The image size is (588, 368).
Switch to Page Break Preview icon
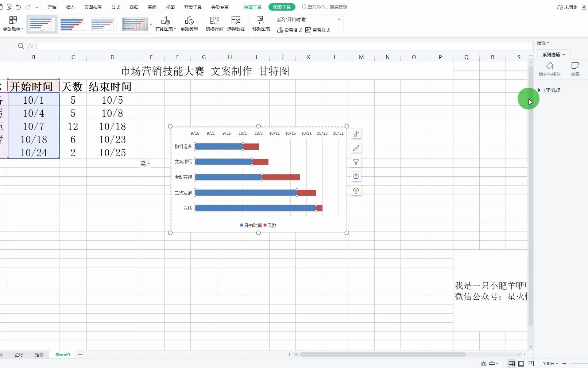tap(531, 364)
